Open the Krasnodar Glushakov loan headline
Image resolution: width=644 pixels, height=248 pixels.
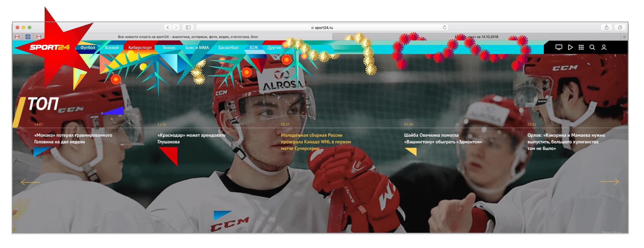click(x=191, y=138)
